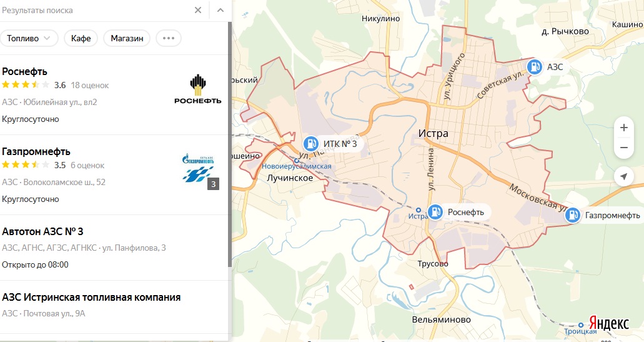The image size is (644, 342).
Task: Click the my location arrow button
Action: pyautogui.click(x=623, y=176)
